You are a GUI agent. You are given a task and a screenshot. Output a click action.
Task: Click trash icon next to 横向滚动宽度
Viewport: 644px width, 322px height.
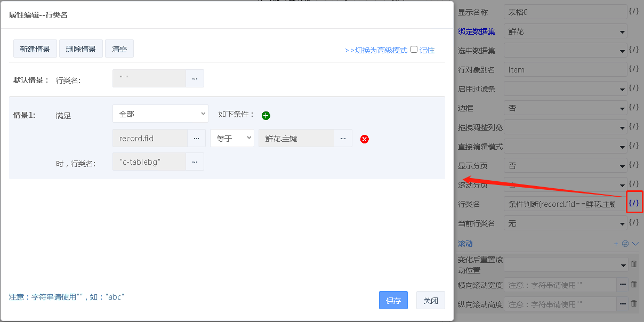634,285
